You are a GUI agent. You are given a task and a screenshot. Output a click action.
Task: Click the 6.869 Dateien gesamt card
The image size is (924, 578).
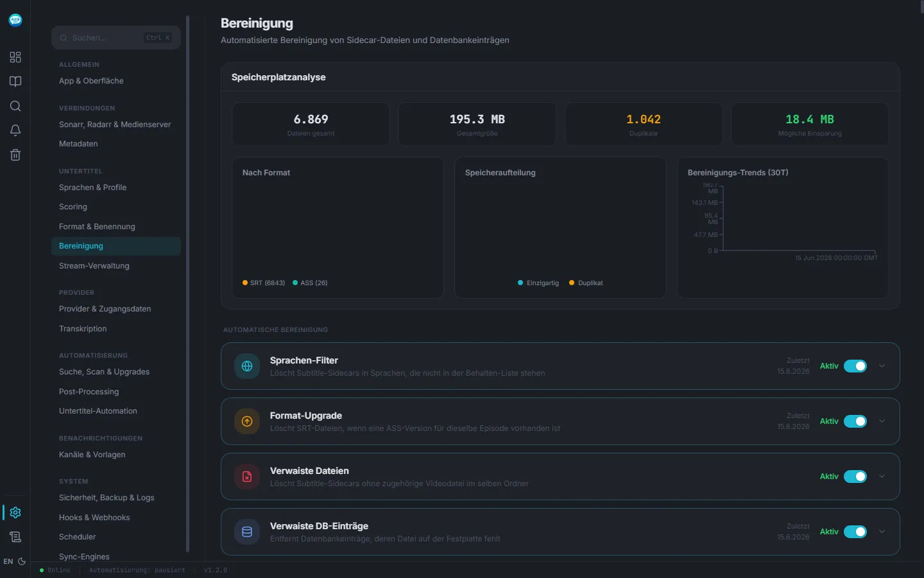pos(311,124)
